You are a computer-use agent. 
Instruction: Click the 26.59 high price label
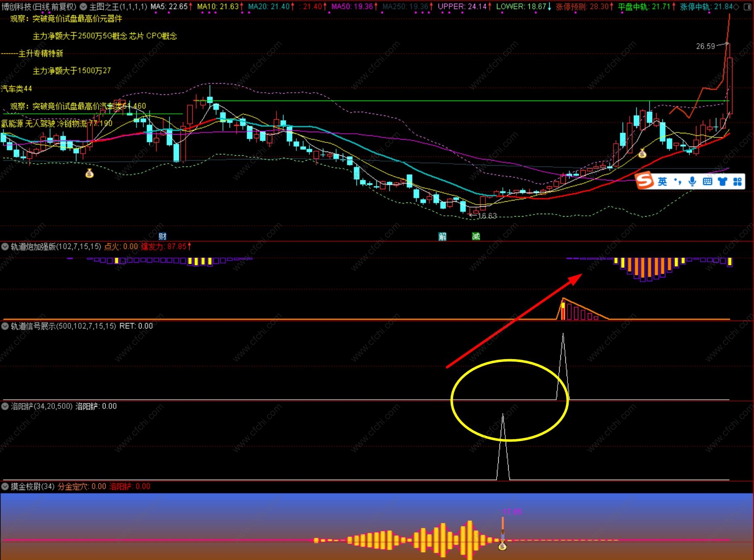coord(706,46)
